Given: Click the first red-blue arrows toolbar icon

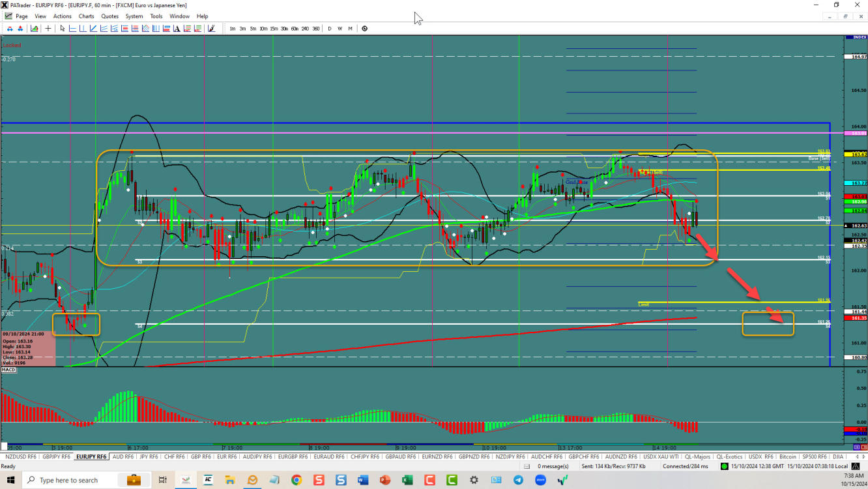Looking at the screenshot, I should [10, 29].
